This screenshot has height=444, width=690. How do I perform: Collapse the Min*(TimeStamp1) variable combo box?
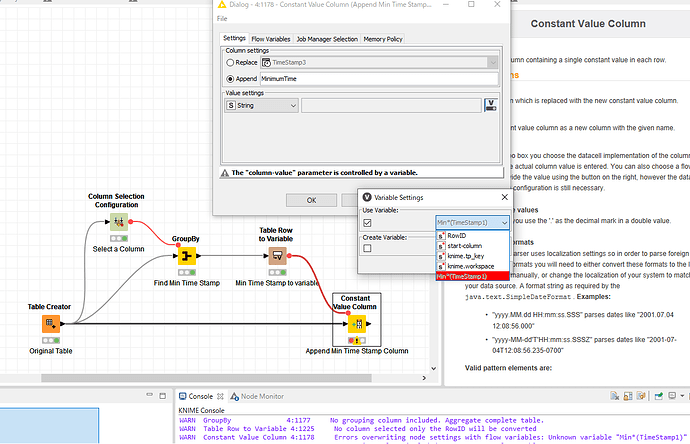(x=504, y=223)
